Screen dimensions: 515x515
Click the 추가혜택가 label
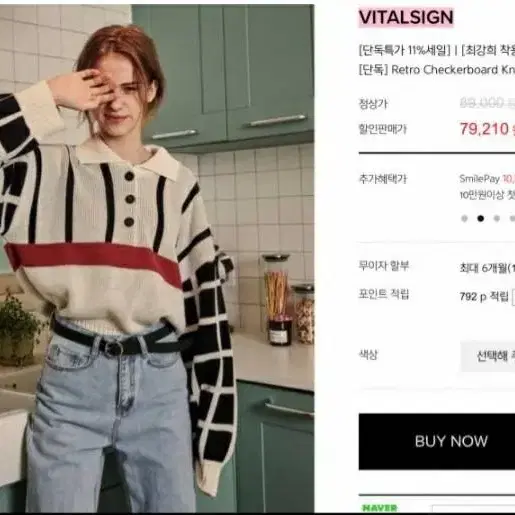(383, 179)
